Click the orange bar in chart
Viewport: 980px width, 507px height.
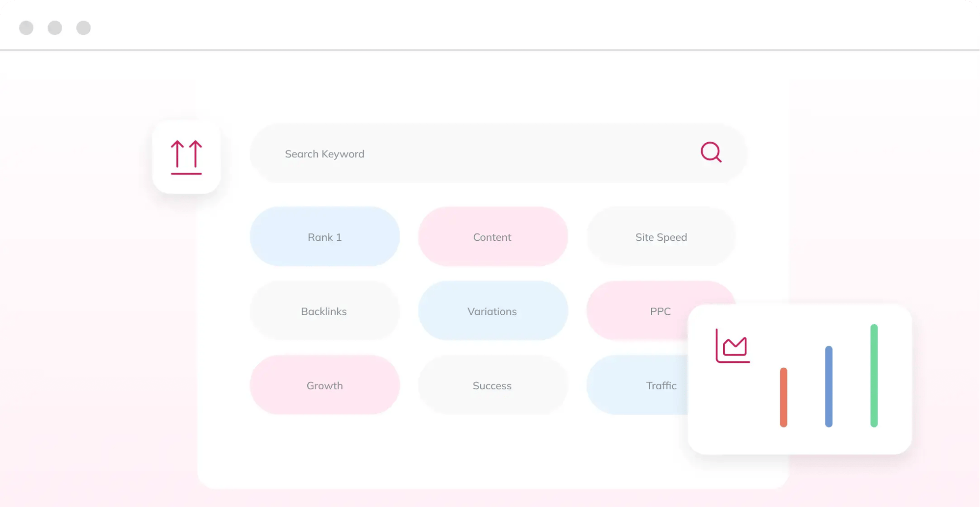(784, 397)
